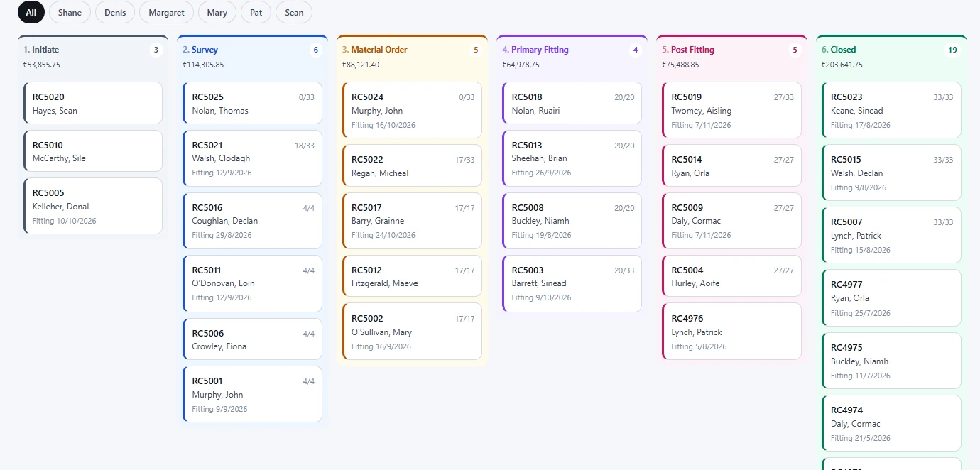The width and height of the screenshot is (980, 470).
Task: Open job card RC5018 Nolan, Ruairi
Action: click(x=572, y=103)
